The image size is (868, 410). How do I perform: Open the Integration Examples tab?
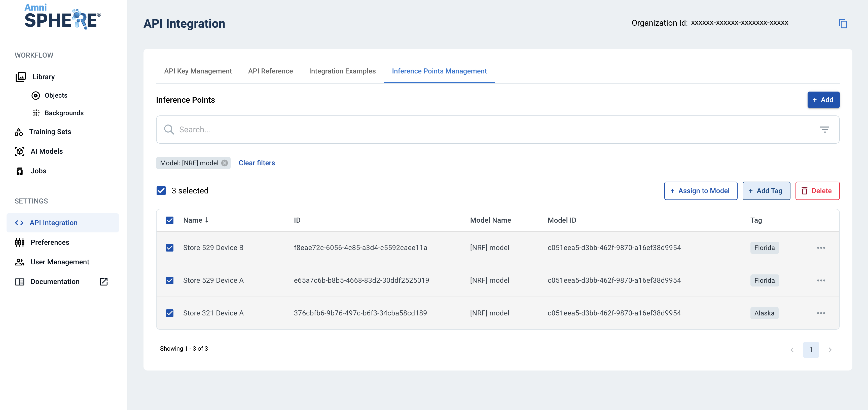(x=342, y=71)
